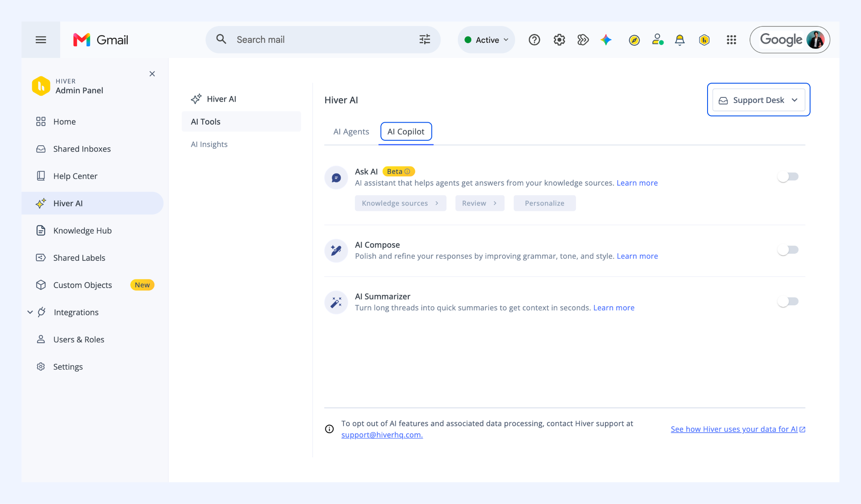Open the Gmail main menu hamburger icon

[x=41, y=40]
